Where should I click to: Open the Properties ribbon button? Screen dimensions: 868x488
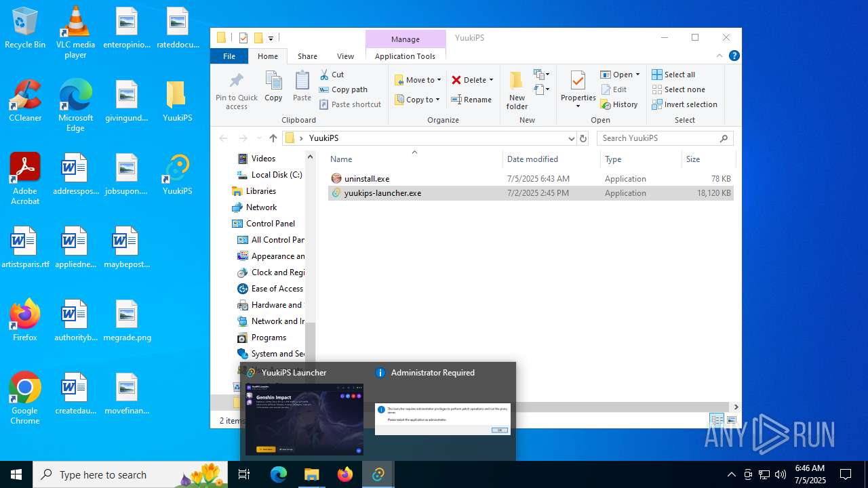click(578, 90)
